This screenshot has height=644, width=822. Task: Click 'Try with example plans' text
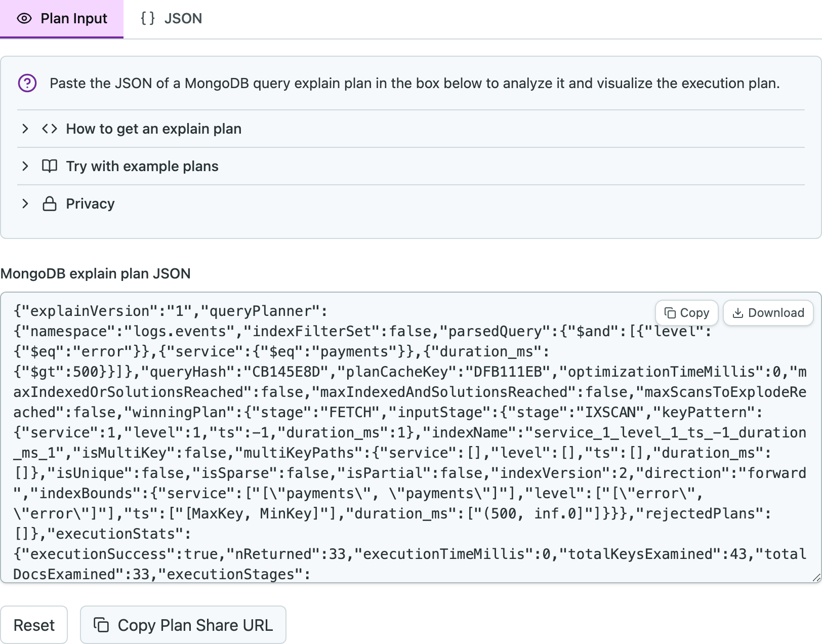coord(142,166)
